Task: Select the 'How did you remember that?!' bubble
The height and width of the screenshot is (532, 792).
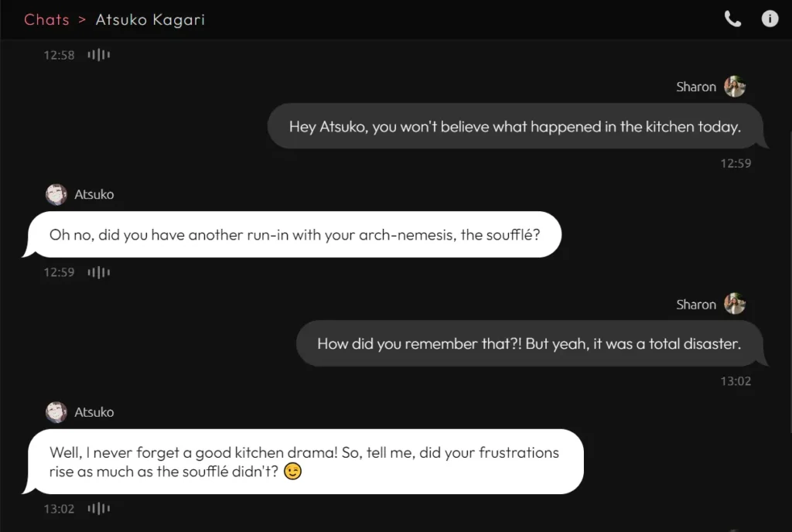Action: point(530,343)
